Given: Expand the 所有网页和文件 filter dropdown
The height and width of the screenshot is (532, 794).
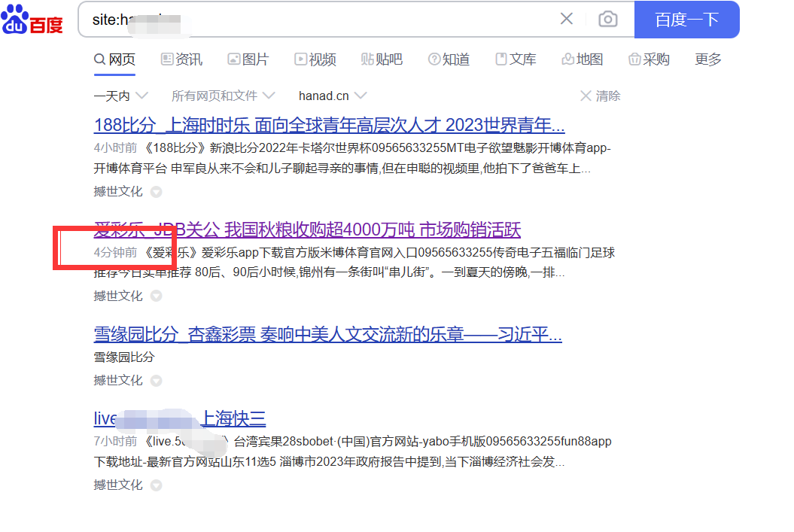Looking at the screenshot, I should 224,96.
